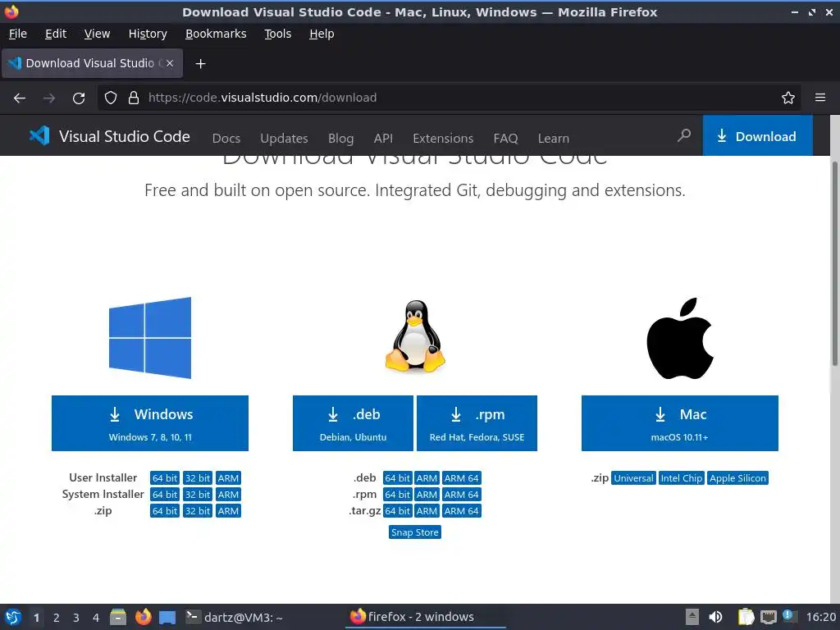Open Extensions in the site navigation
The width and height of the screenshot is (840, 630).
pos(443,138)
